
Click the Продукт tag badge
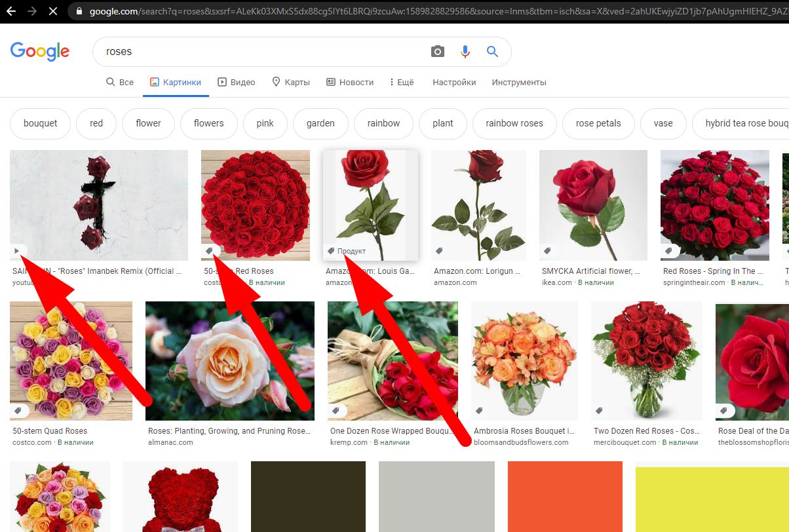[x=347, y=251]
